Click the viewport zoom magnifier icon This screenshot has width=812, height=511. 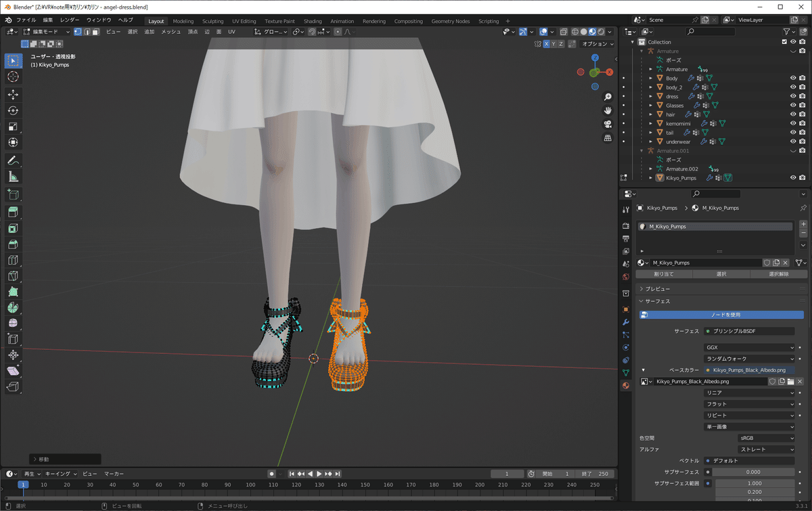point(608,97)
